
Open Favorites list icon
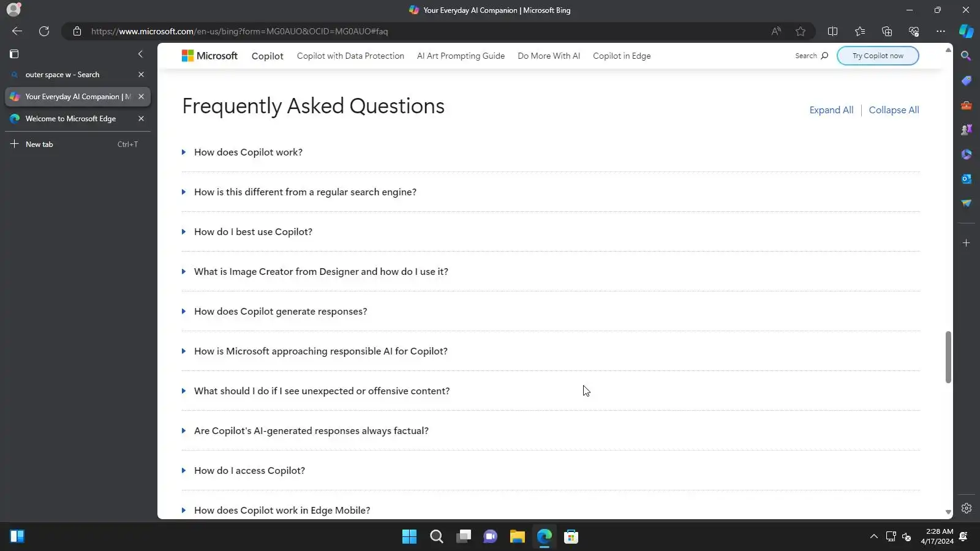tap(860, 31)
